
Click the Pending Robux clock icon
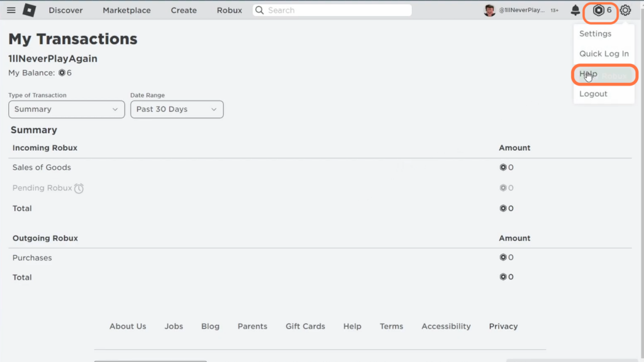79,188
